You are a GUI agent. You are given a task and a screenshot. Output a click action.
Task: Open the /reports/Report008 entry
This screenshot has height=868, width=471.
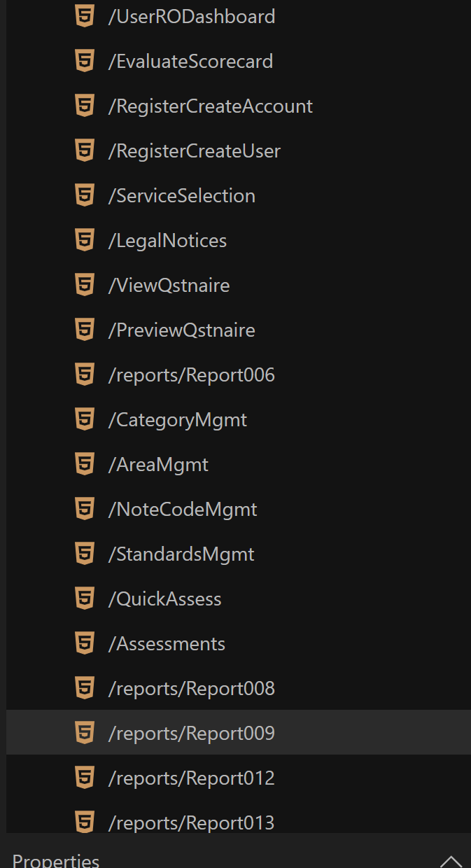tap(191, 689)
